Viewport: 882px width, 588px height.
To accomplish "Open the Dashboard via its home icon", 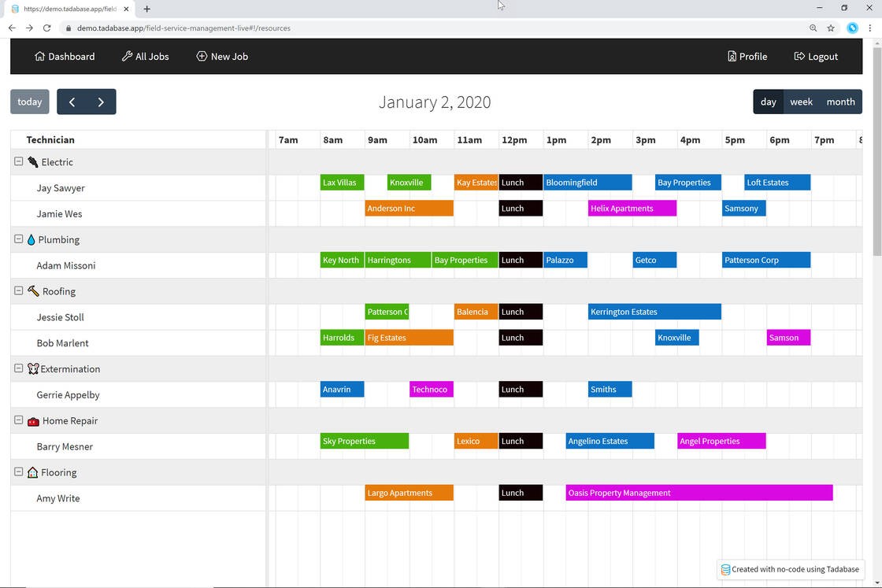I will point(39,56).
